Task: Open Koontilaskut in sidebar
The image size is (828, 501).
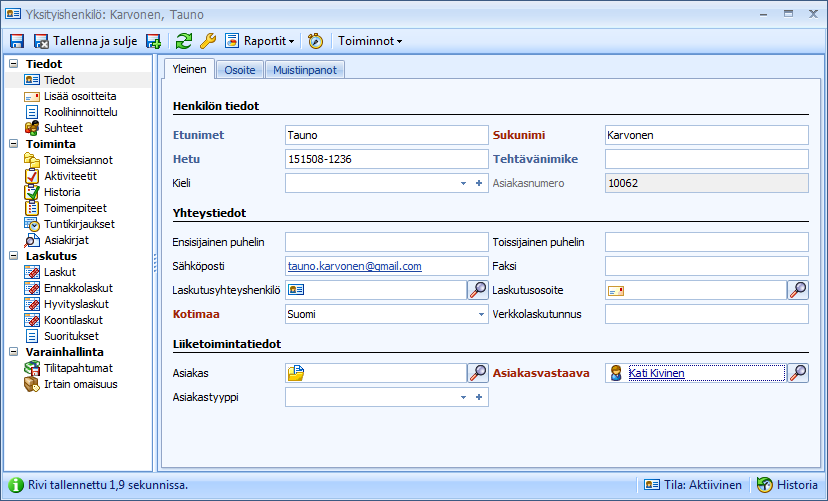Action: pyautogui.click(x=63, y=320)
